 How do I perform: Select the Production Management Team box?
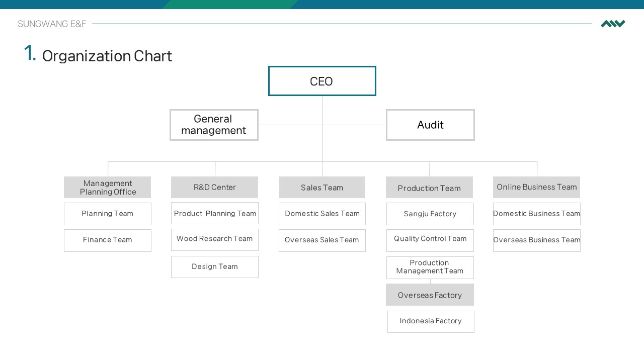430,267
